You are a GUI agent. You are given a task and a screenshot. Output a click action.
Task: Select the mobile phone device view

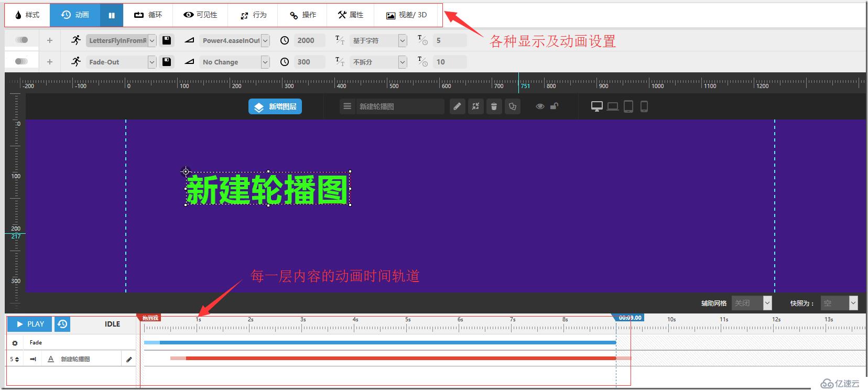pyautogui.click(x=644, y=106)
